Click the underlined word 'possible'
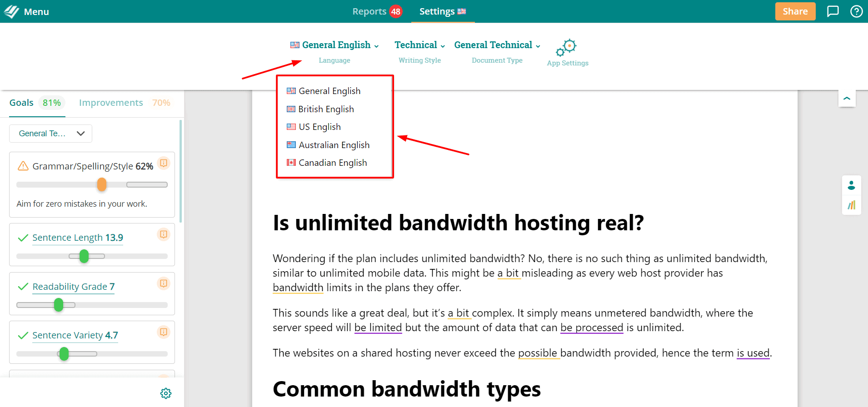Screen dimensions: 868x407 [538, 353]
